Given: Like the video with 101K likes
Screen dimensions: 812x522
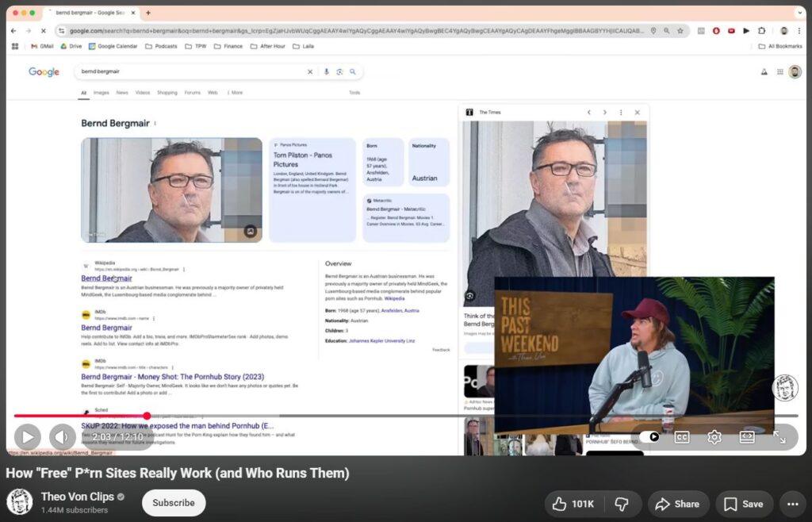Looking at the screenshot, I should (x=573, y=504).
